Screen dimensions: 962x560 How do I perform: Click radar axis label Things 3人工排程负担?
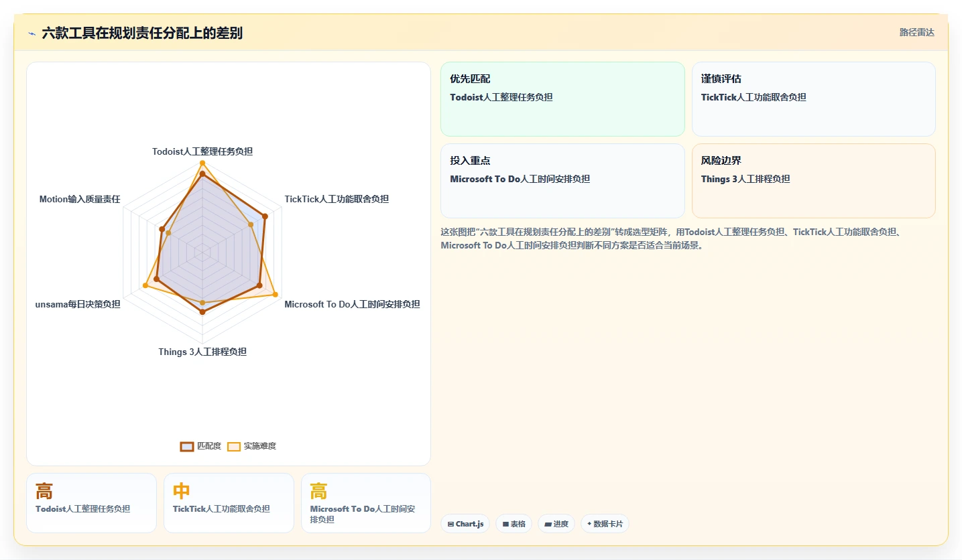[202, 352]
